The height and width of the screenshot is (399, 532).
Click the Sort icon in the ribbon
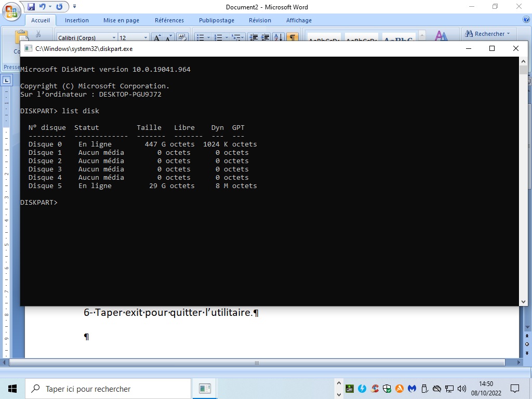278,37
